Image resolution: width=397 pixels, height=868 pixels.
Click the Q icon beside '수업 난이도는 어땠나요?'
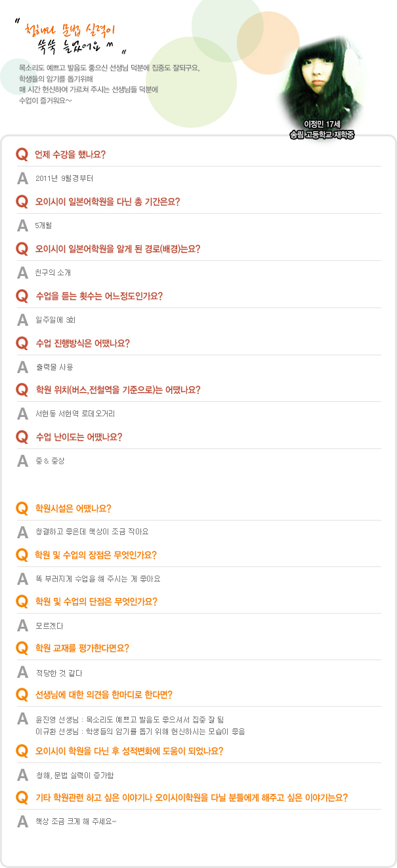click(x=22, y=437)
